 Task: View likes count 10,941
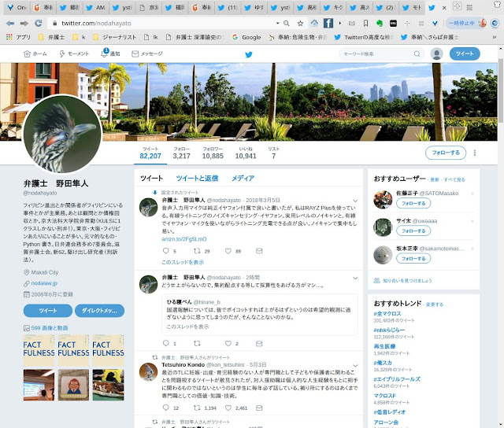[246, 153]
